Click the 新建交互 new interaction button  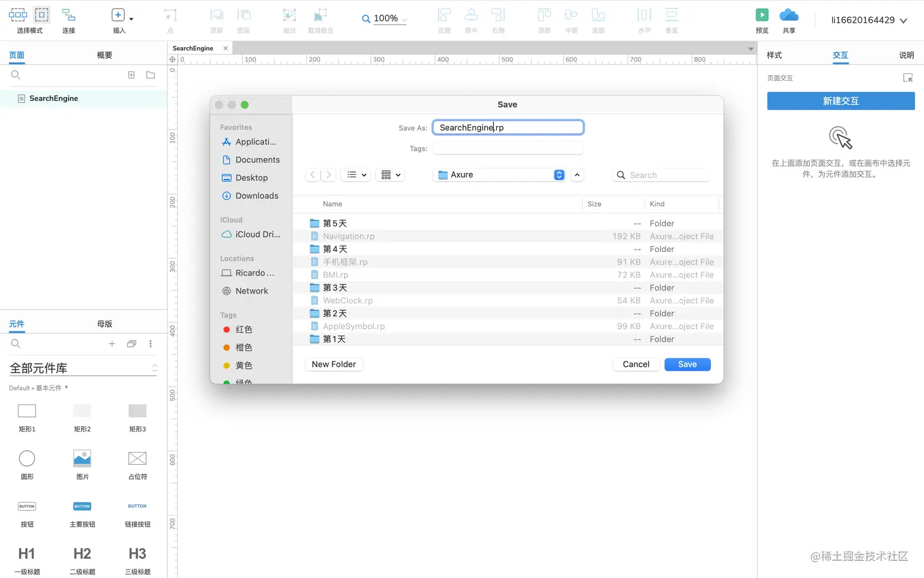[x=841, y=101]
